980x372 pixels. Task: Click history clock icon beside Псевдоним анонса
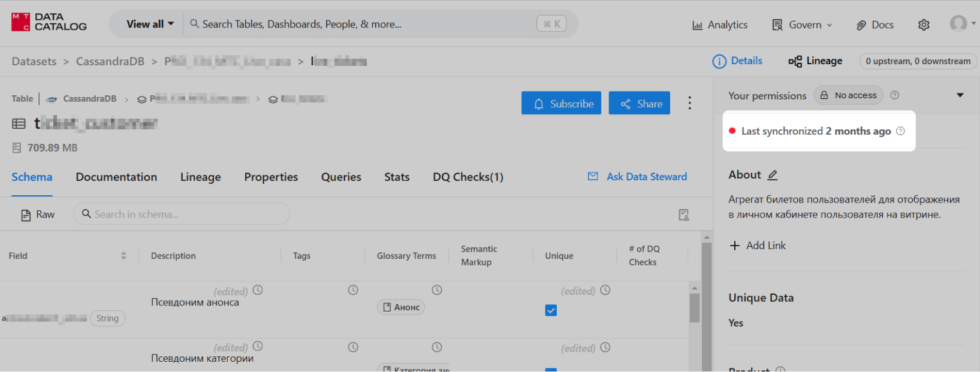coord(258,290)
